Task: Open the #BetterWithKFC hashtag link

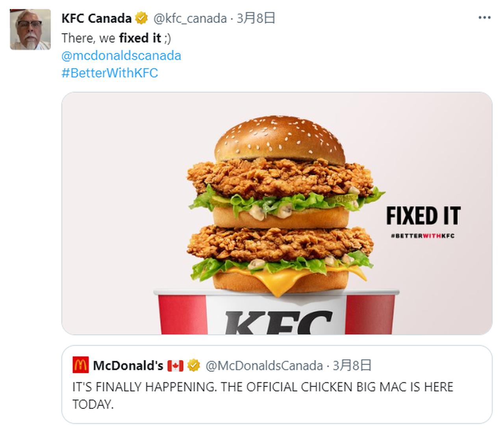Action: click(x=109, y=73)
